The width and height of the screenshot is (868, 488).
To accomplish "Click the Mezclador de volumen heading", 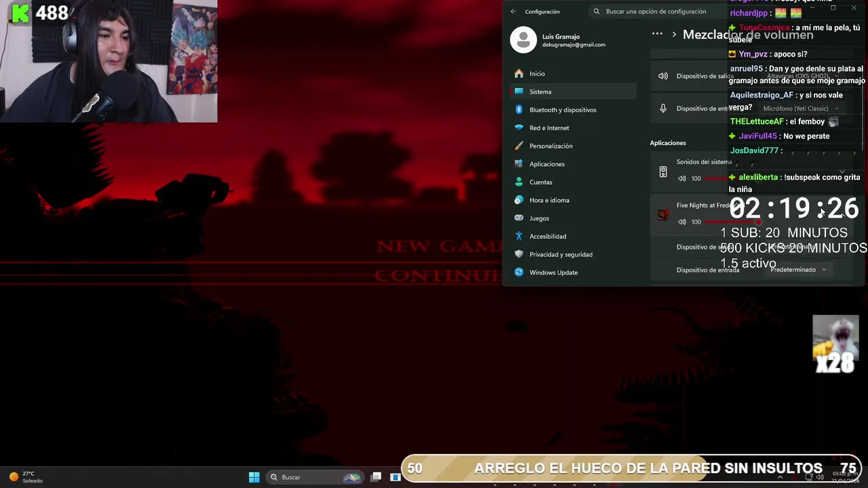I will click(748, 35).
